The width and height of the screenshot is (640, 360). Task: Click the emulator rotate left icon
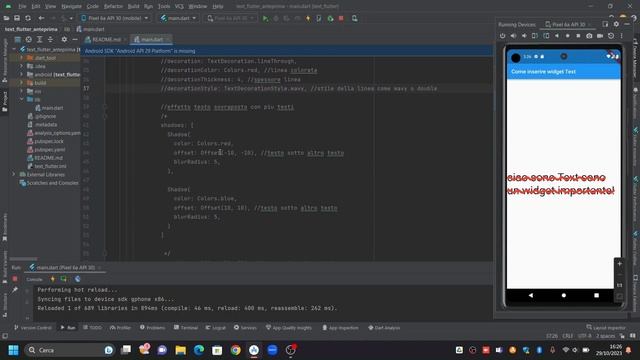(535, 36)
